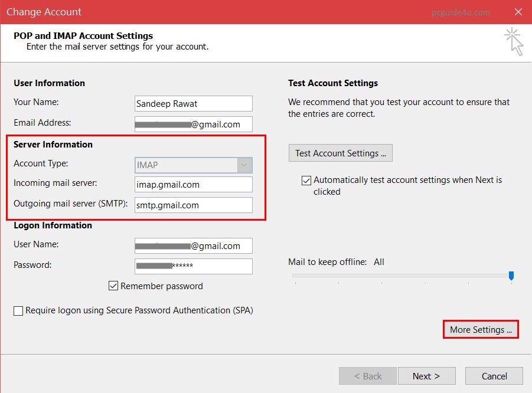
Task: Cancel the account changes
Action: (x=494, y=376)
